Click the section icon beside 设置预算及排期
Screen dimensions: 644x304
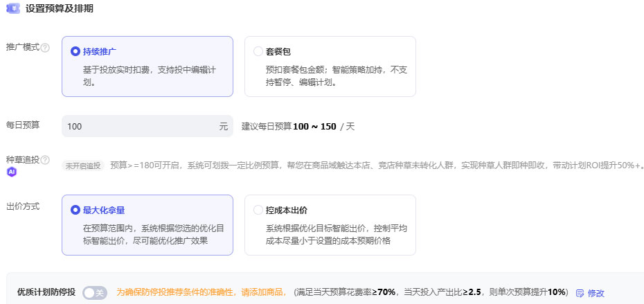point(13,8)
